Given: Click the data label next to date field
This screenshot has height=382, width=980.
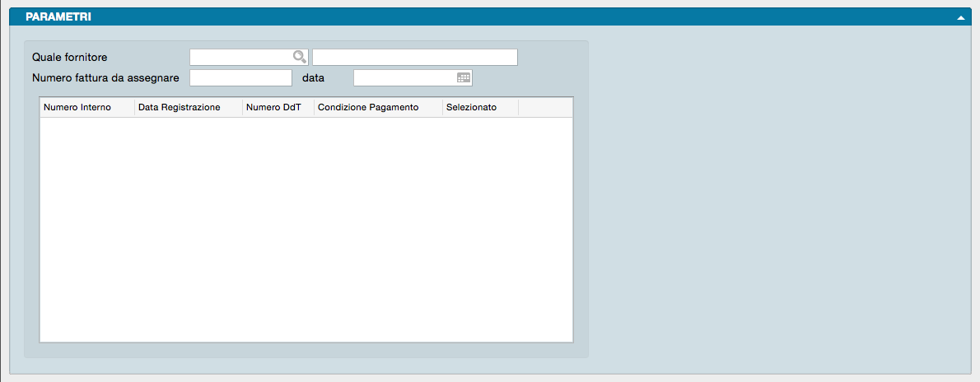Looking at the screenshot, I should coord(314,77).
